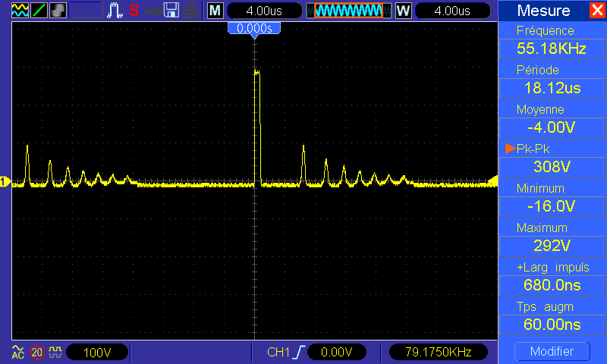607x364 pixels.
Task: Click the floppy disk save icon
Action: coord(172,11)
